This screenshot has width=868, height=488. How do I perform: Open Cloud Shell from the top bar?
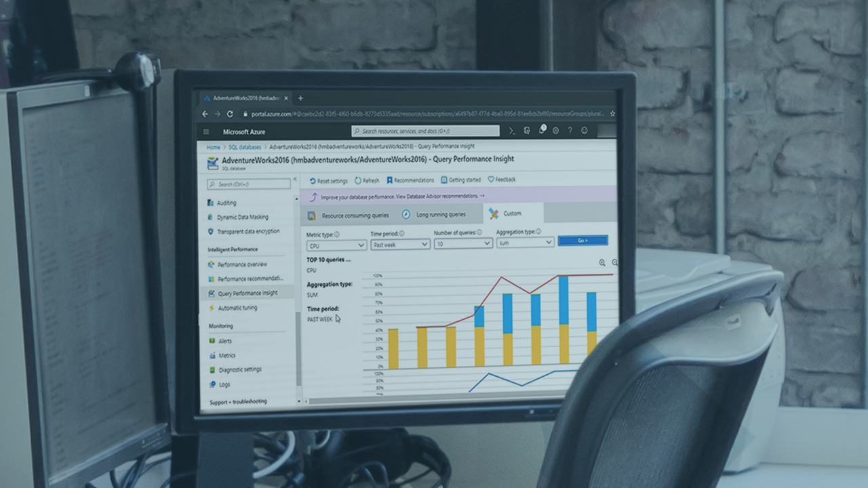point(513,130)
